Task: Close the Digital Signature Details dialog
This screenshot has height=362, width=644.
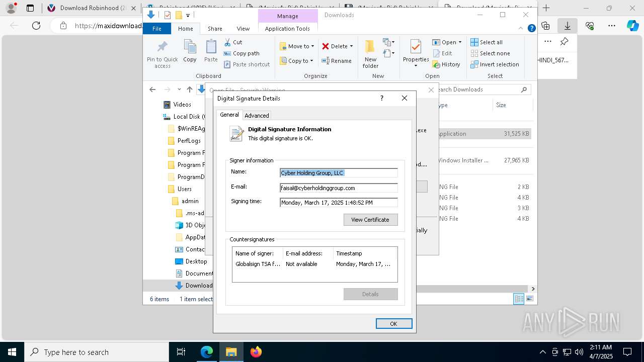Action: click(405, 98)
